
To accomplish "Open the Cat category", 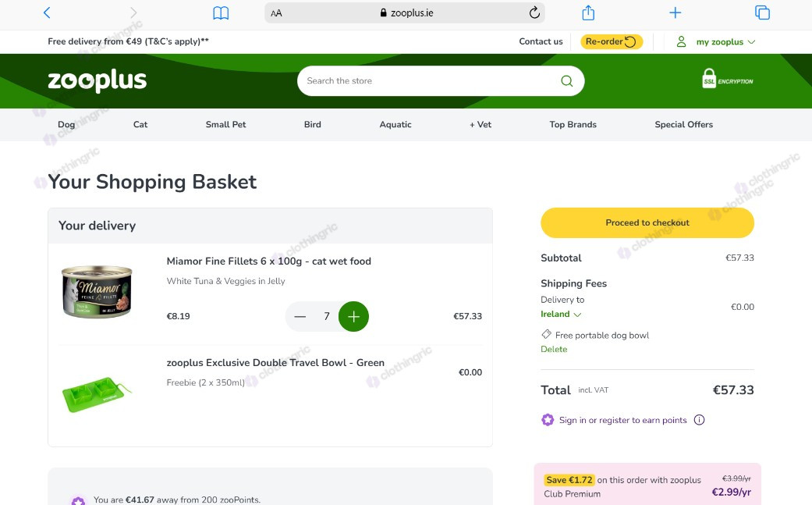I will (x=140, y=124).
